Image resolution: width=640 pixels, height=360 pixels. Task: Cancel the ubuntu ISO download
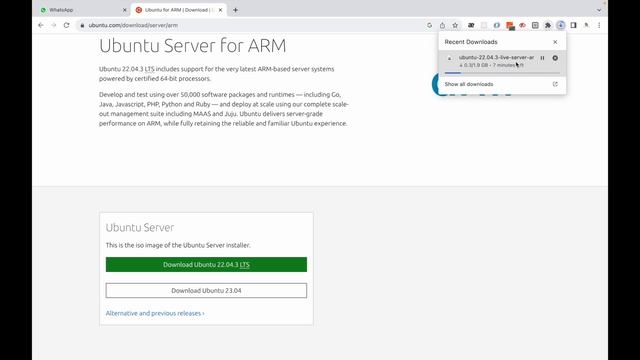(x=555, y=58)
